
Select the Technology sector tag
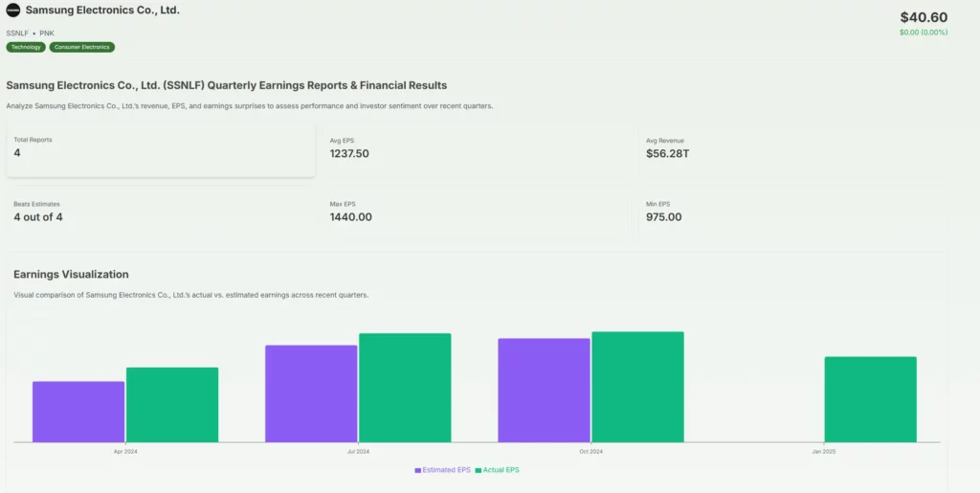26,47
